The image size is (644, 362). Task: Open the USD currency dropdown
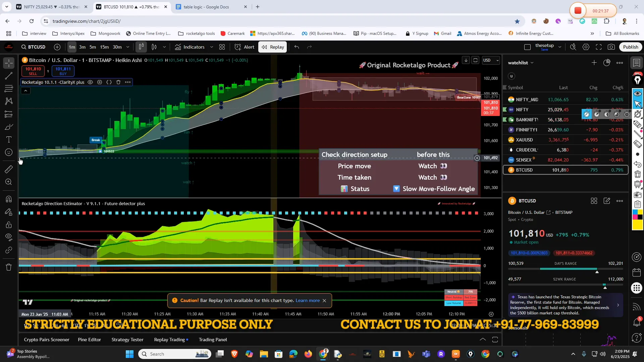pyautogui.click(x=491, y=60)
